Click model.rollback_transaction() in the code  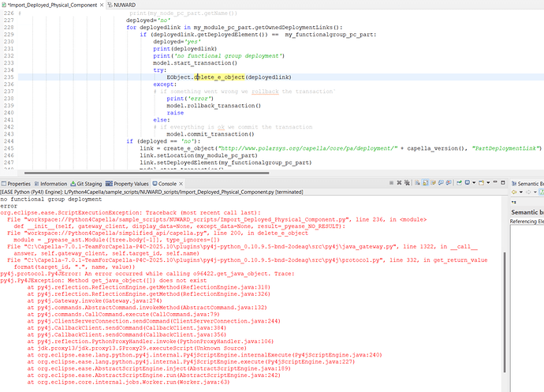pos(214,106)
